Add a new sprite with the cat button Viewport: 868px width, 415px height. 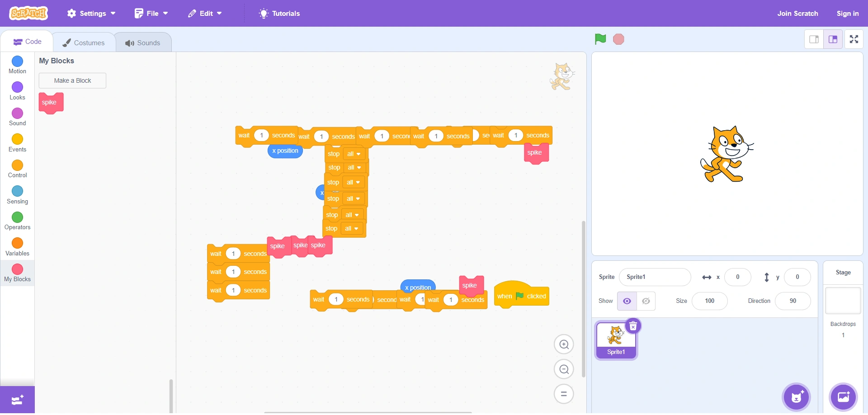tap(796, 397)
